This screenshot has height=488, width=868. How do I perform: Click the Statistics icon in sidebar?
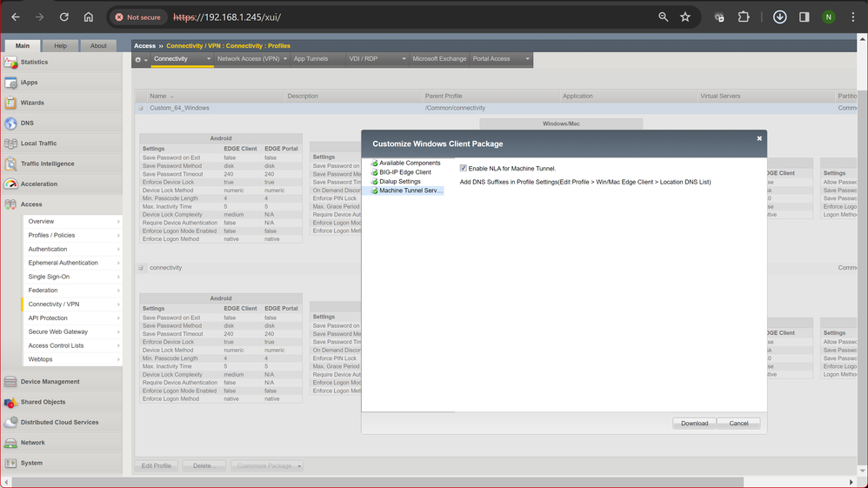coord(10,63)
